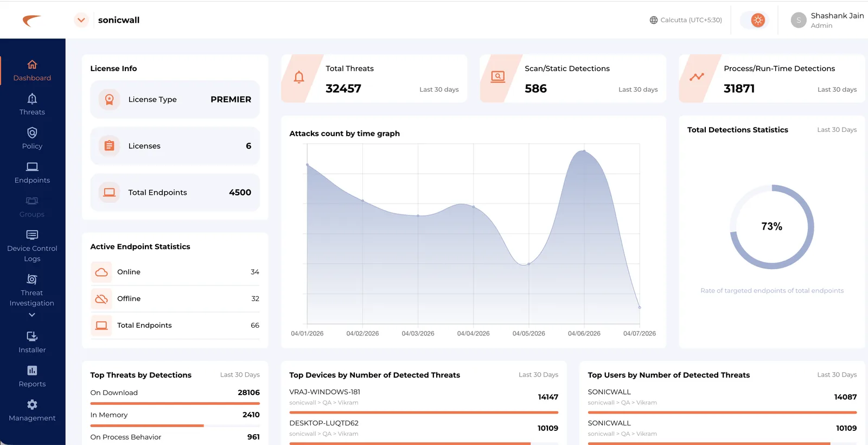The width and height of the screenshot is (868, 445).
Task: Click DESKTOP-LUQTD62 device name
Action: (x=324, y=423)
